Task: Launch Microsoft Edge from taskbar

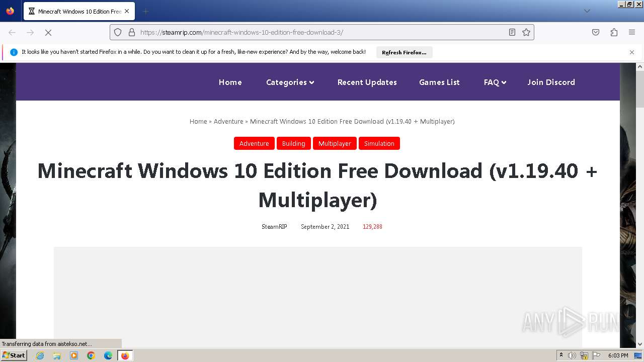Action: click(x=108, y=355)
